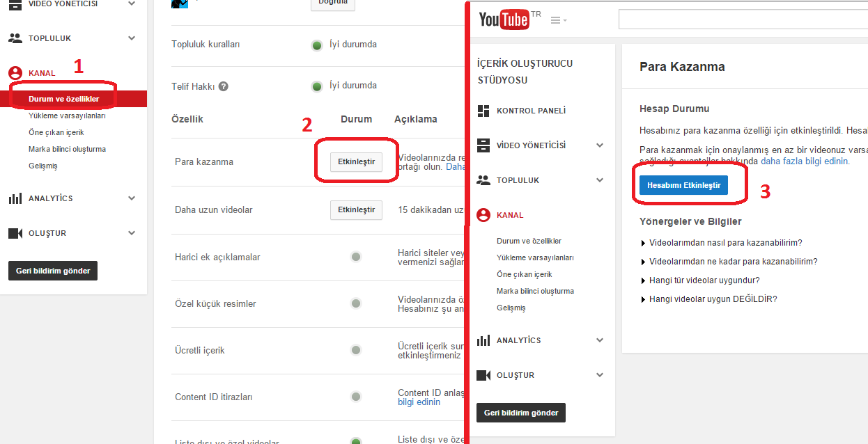868x444 pixels.
Task: Click Doğrula button at top of features list
Action: click(x=332, y=3)
